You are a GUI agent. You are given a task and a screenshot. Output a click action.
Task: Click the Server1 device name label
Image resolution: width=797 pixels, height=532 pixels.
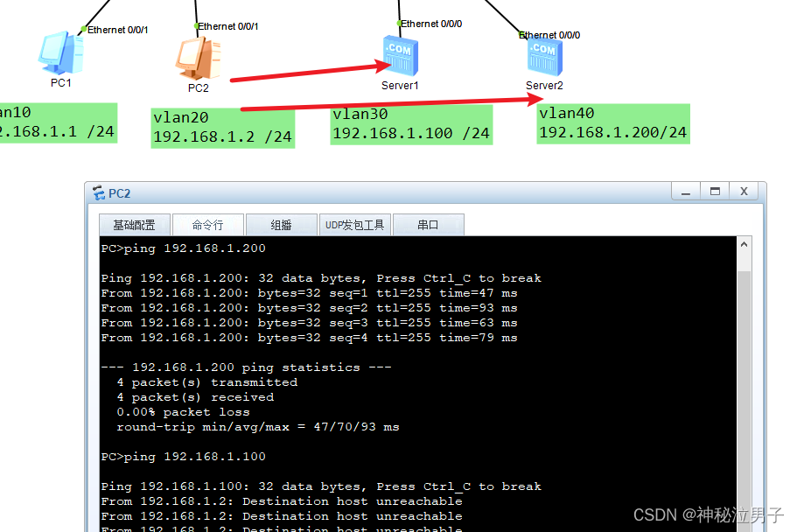tap(400, 86)
